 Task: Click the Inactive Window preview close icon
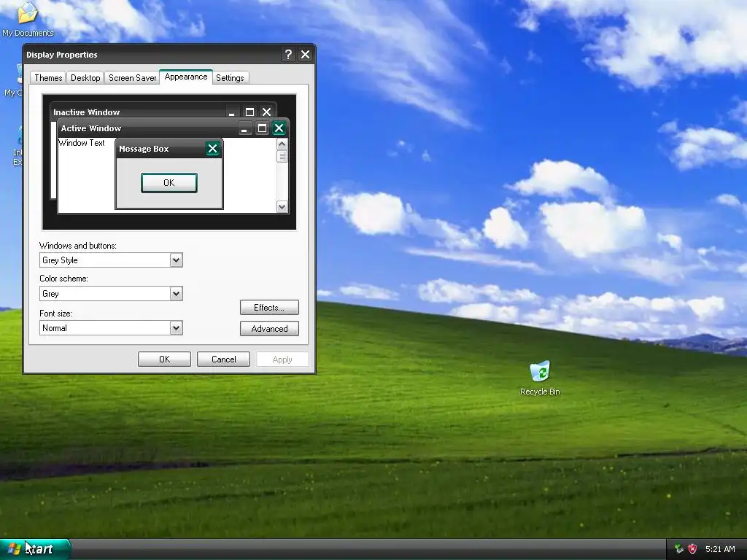click(267, 112)
